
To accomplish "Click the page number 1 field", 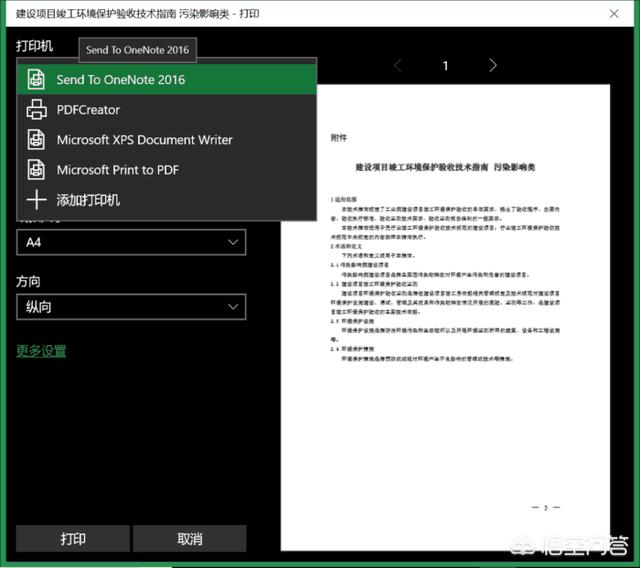I will click(x=445, y=66).
